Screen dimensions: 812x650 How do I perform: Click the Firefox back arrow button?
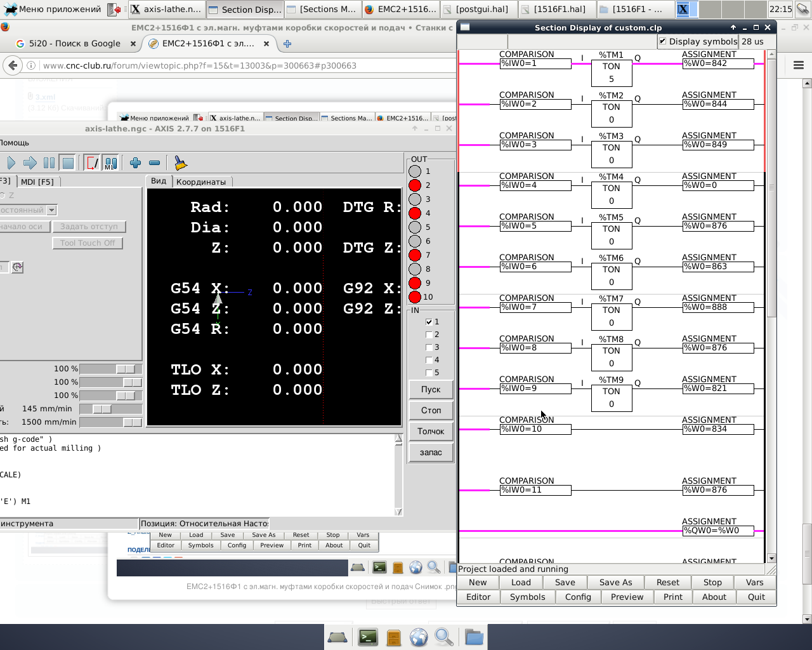[x=12, y=65]
